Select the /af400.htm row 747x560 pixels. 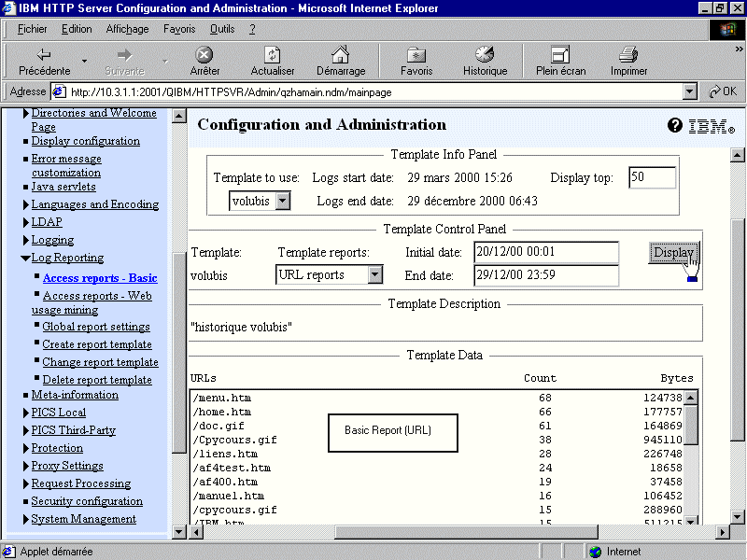pos(437,482)
